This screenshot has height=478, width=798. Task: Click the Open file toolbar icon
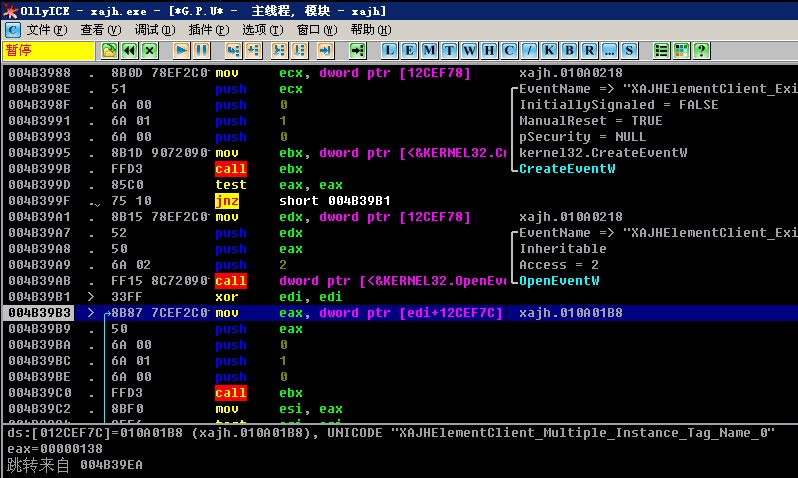(x=109, y=50)
